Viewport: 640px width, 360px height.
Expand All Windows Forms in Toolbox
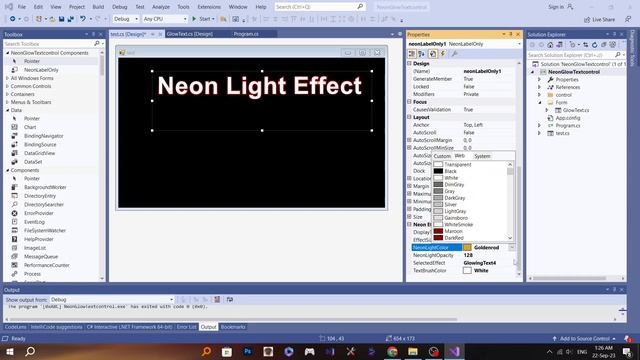[x=7, y=78]
